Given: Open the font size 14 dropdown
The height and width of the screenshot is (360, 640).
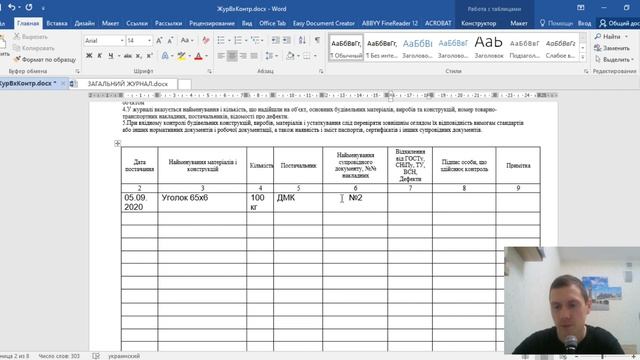Looking at the screenshot, I should pyautogui.click(x=149, y=40).
